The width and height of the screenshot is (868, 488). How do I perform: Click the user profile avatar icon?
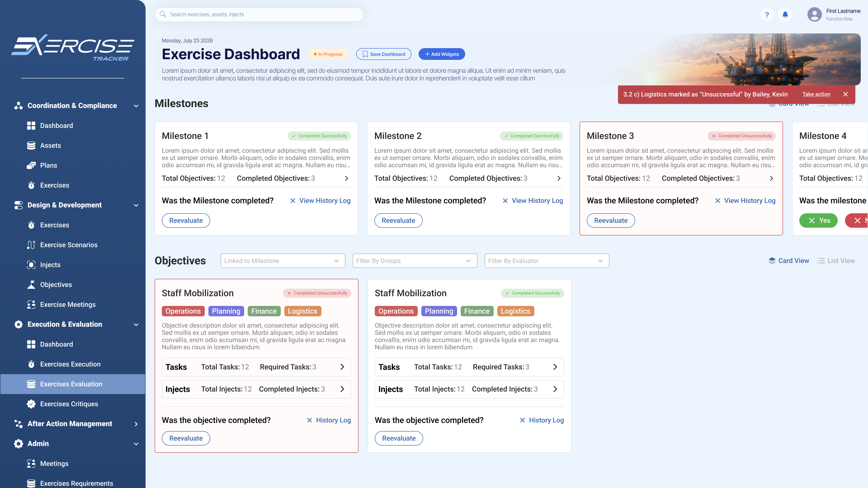814,15
